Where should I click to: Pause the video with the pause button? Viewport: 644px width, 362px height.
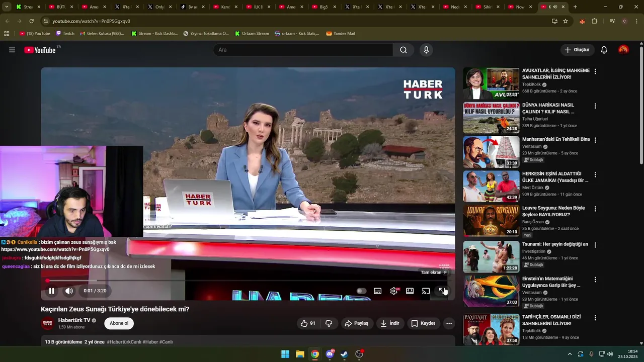51,291
